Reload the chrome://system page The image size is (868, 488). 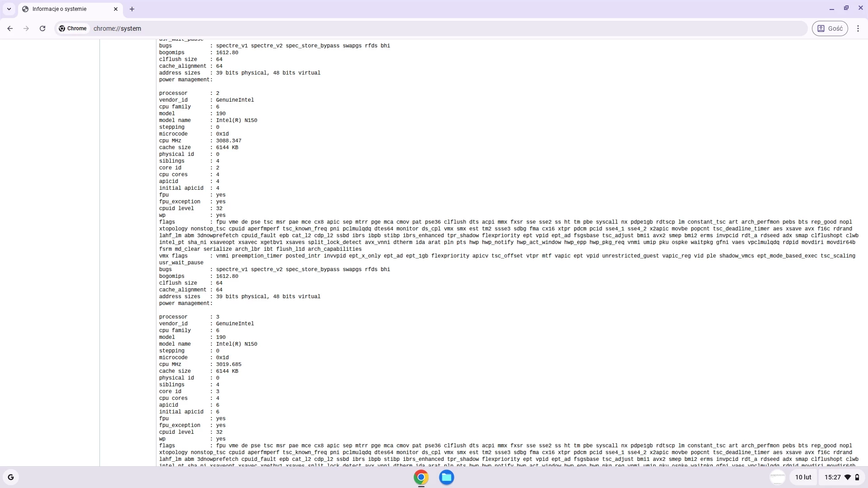tap(42, 28)
